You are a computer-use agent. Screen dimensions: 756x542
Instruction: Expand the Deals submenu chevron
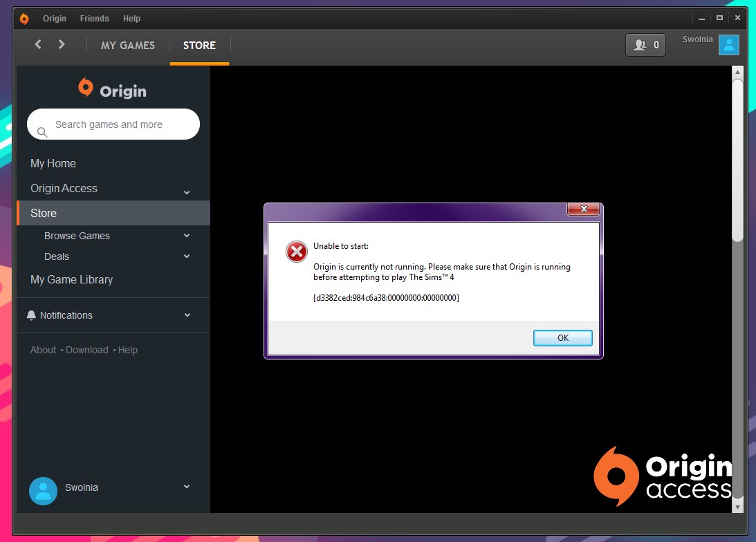point(187,256)
